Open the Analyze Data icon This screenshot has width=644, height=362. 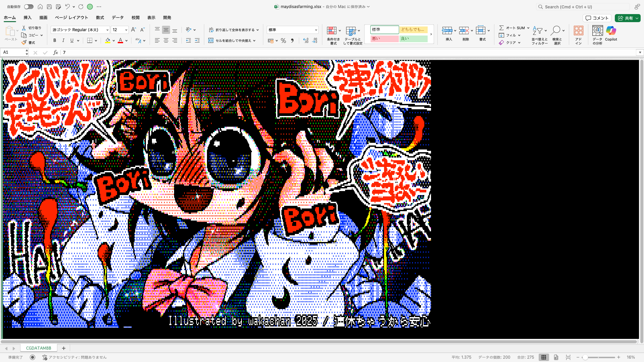point(597,31)
